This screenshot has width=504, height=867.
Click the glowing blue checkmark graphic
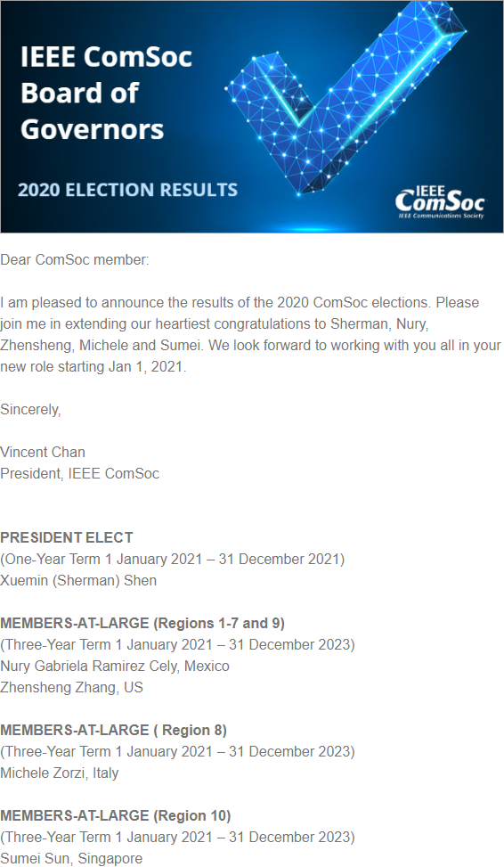345,98
